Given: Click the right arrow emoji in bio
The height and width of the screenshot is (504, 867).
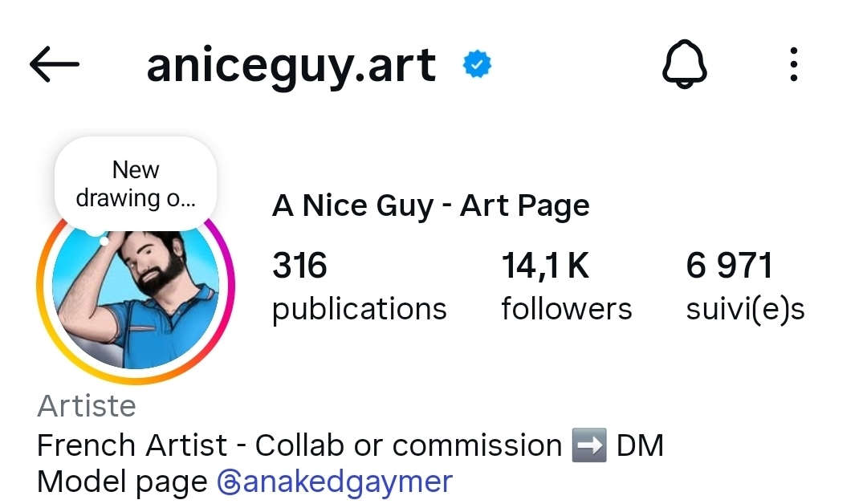Looking at the screenshot, I should point(588,445).
